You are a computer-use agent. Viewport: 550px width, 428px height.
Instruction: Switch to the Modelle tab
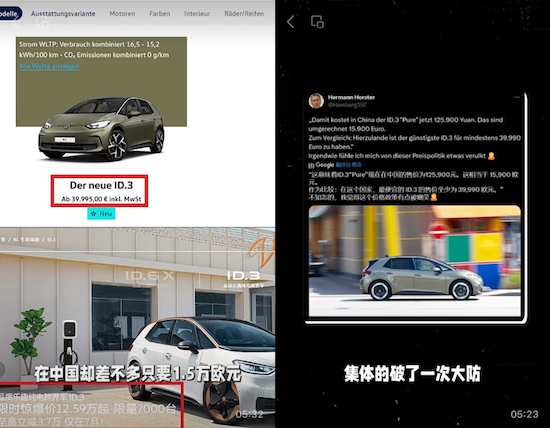coord(9,14)
